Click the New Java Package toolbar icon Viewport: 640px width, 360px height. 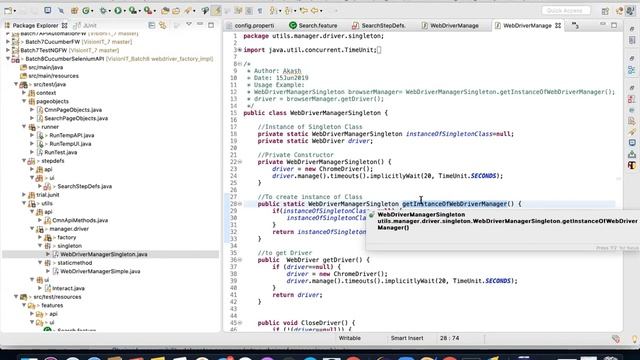(74, 11)
